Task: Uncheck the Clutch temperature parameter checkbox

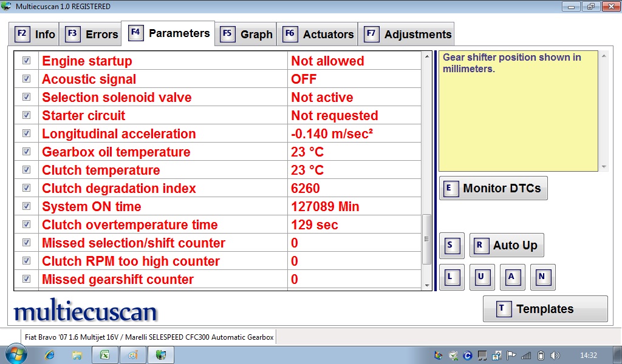Action: pyautogui.click(x=27, y=170)
